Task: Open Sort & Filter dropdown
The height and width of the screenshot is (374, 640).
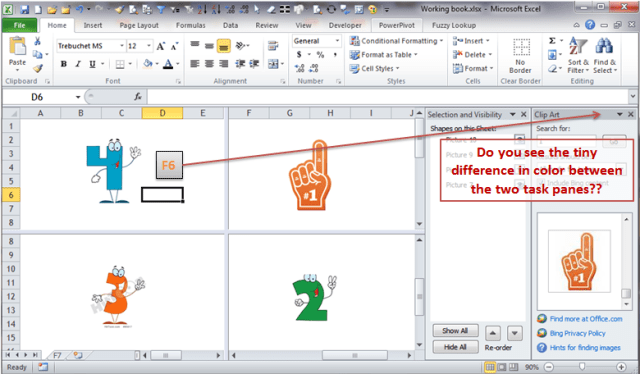Action: pos(578,56)
